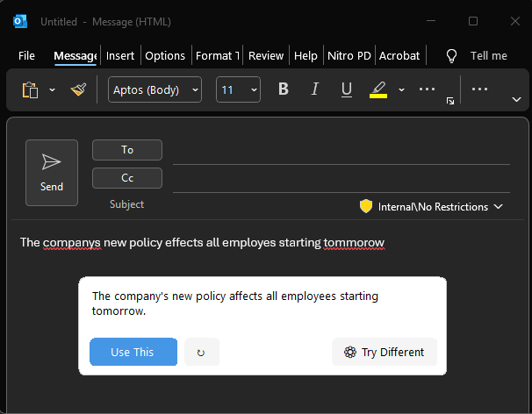Image resolution: width=532 pixels, height=414 pixels.
Task: Minimize the message window
Action: (431, 21)
